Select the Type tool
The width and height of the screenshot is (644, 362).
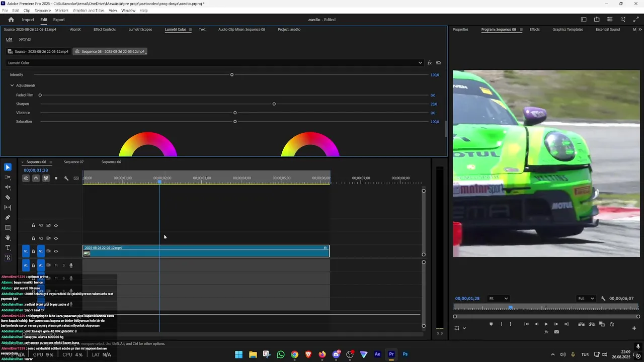(8, 247)
